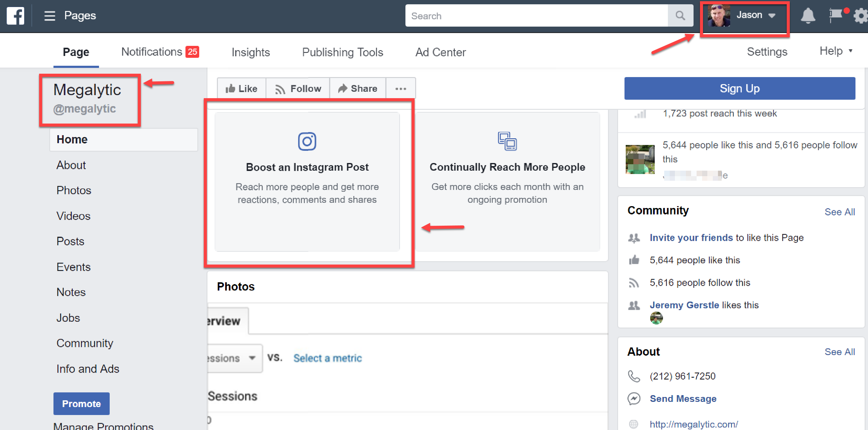
Task: Click the Instagram icon in boost card
Action: pos(307,141)
